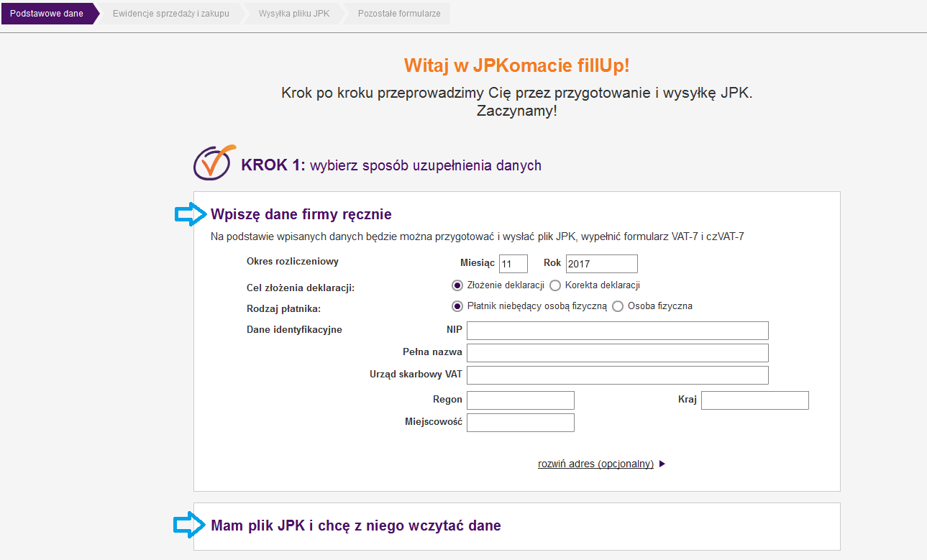The height and width of the screenshot is (560, 927).
Task: Click the Rok input field
Action: point(602,264)
